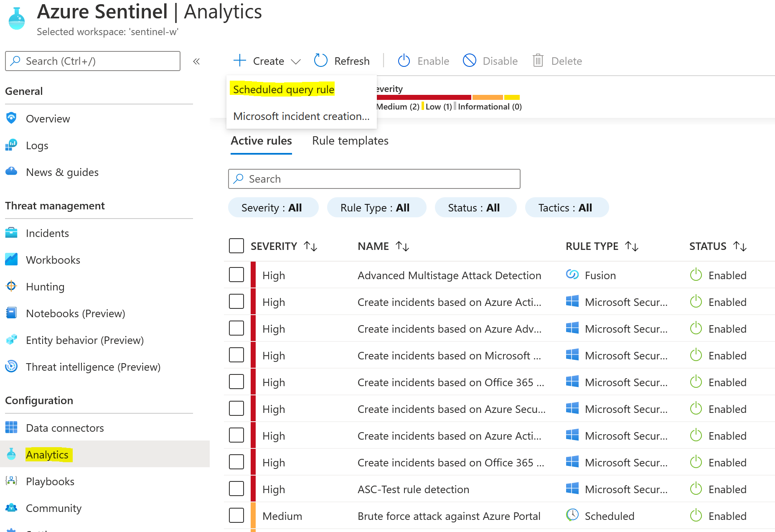Click the red high-severity bar segment
The image size is (775, 532).
pyautogui.click(x=424, y=97)
